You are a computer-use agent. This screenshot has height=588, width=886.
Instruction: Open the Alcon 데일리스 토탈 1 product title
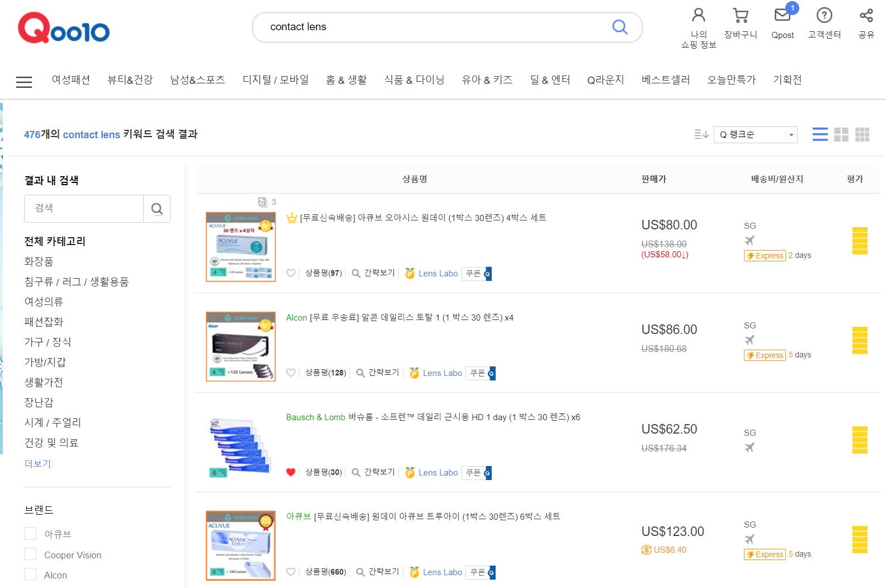click(x=400, y=317)
